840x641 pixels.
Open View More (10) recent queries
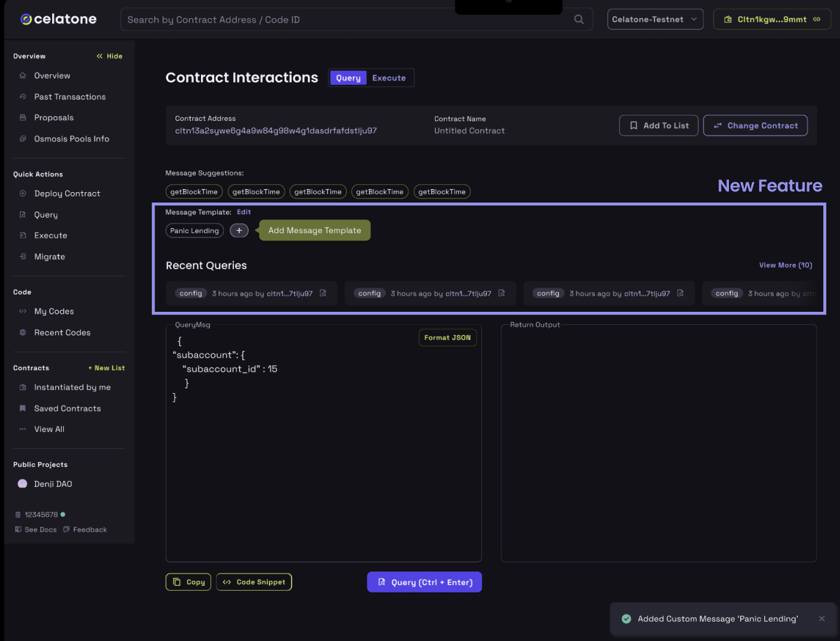coord(785,265)
